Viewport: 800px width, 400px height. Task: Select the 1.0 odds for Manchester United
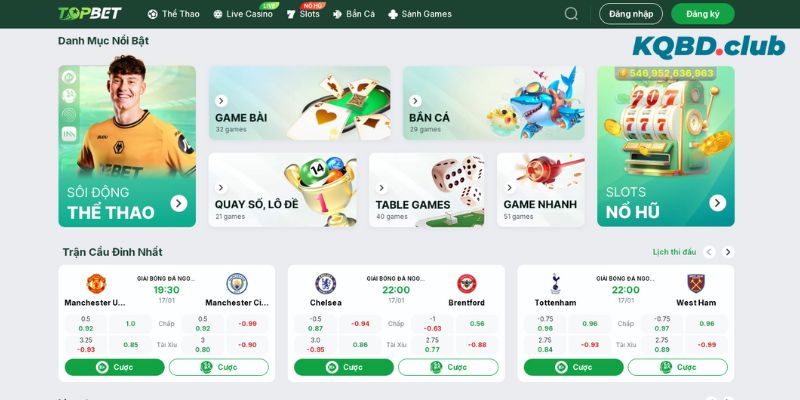click(x=131, y=323)
